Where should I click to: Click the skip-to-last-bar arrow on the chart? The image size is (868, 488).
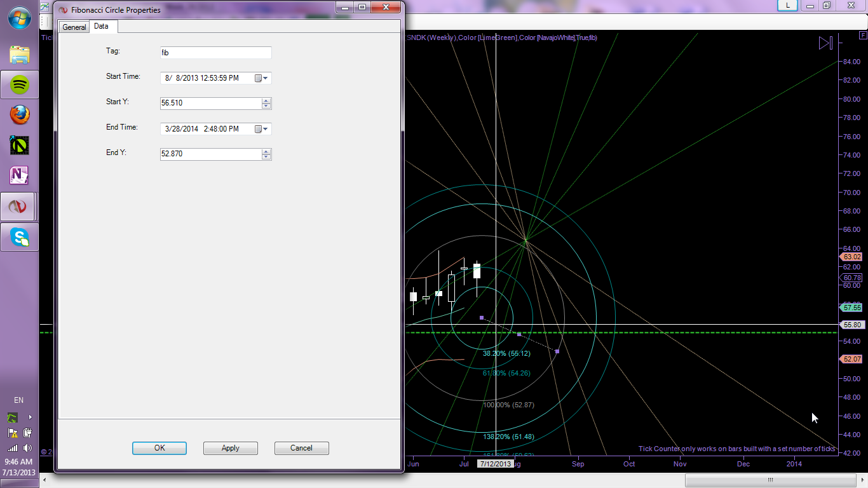(x=825, y=43)
